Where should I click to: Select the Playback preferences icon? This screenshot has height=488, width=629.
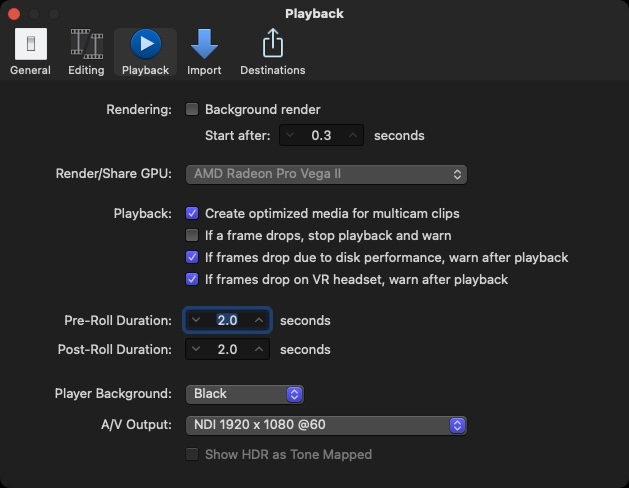pyautogui.click(x=145, y=52)
